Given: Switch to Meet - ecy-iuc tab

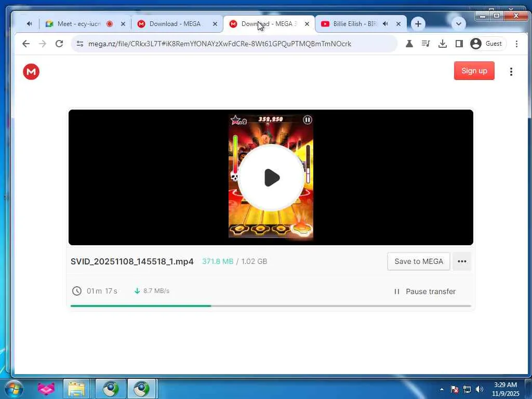Looking at the screenshot, I should pos(79,24).
